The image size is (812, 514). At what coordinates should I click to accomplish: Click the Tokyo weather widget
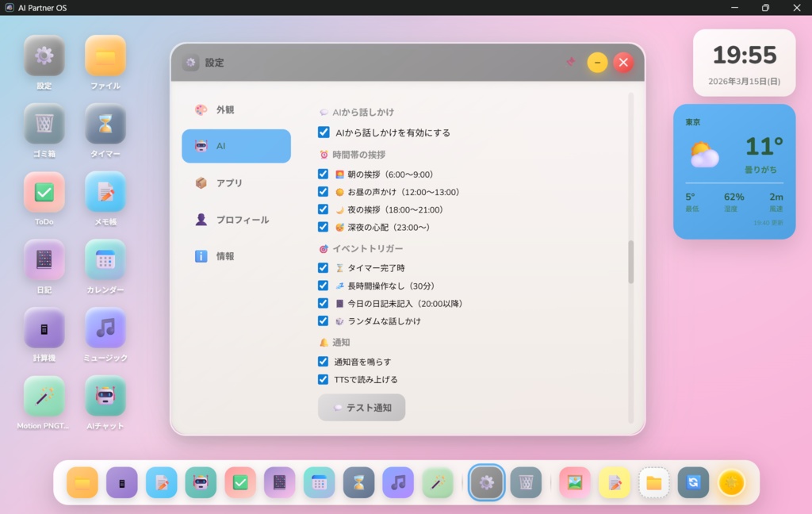click(x=733, y=171)
